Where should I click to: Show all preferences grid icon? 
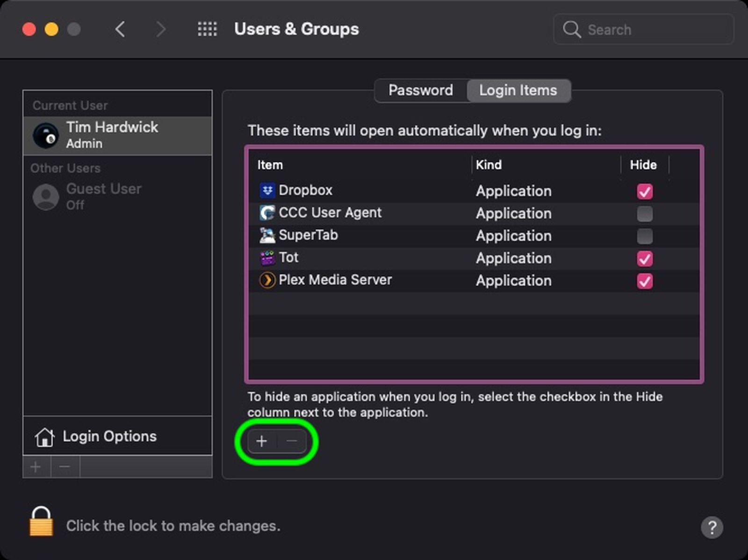tap(207, 29)
